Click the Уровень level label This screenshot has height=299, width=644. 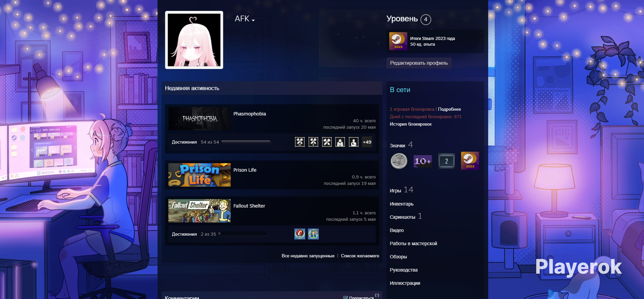(x=402, y=19)
